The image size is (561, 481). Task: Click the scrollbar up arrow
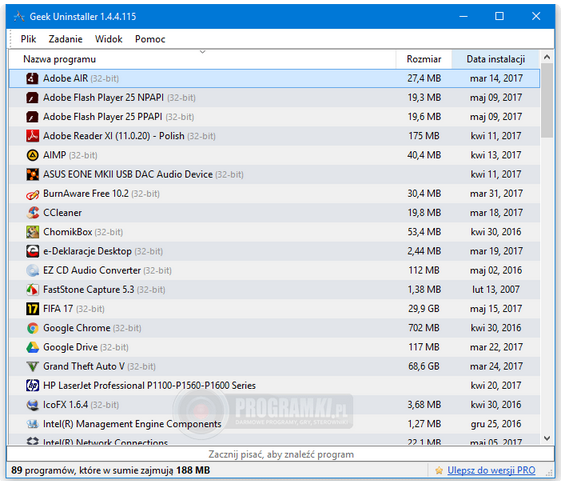[x=547, y=57]
